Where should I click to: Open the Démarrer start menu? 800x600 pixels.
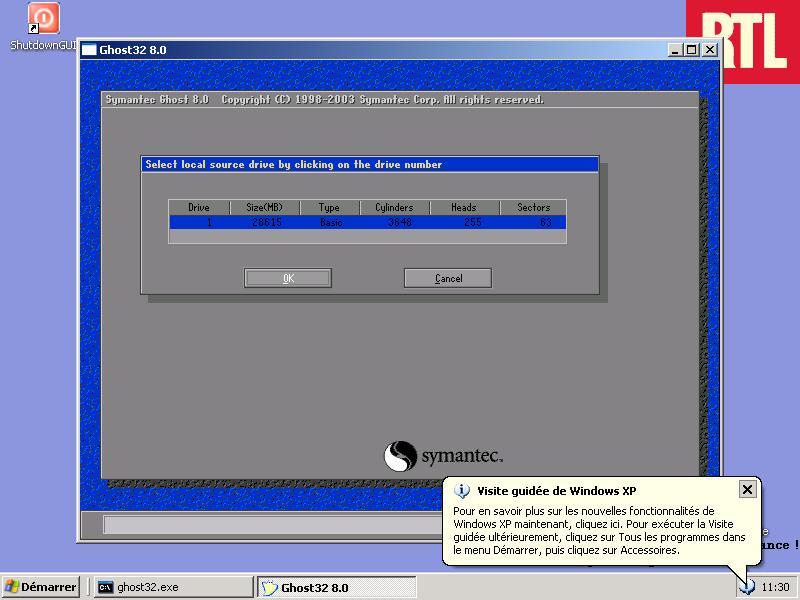click(41, 587)
